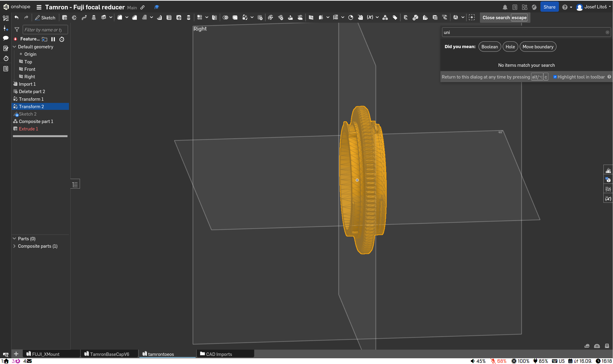Click the notifications bell icon

[505, 7]
